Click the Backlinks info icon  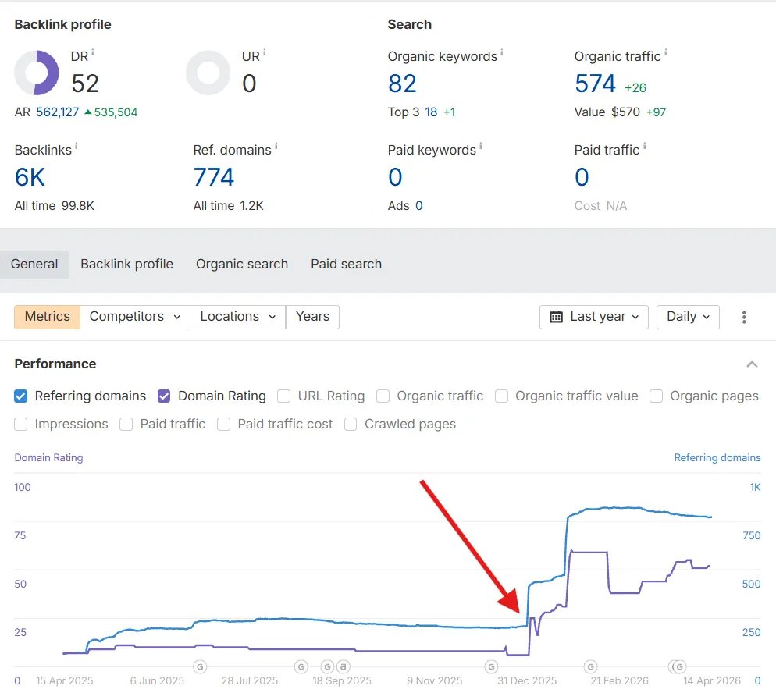pos(76,146)
